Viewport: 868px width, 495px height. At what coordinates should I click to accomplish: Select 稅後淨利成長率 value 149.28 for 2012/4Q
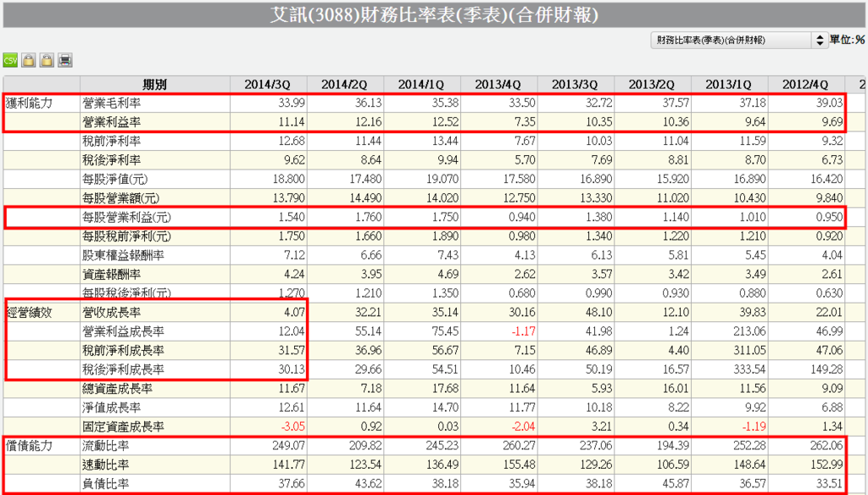click(826, 370)
